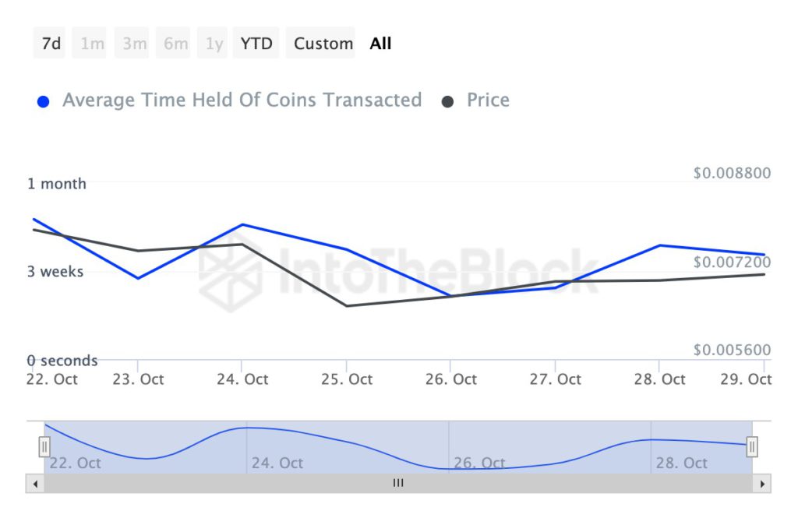This screenshot has width=798, height=532.
Task: Click the scrollbar center grip handle
Action: point(398,484)
